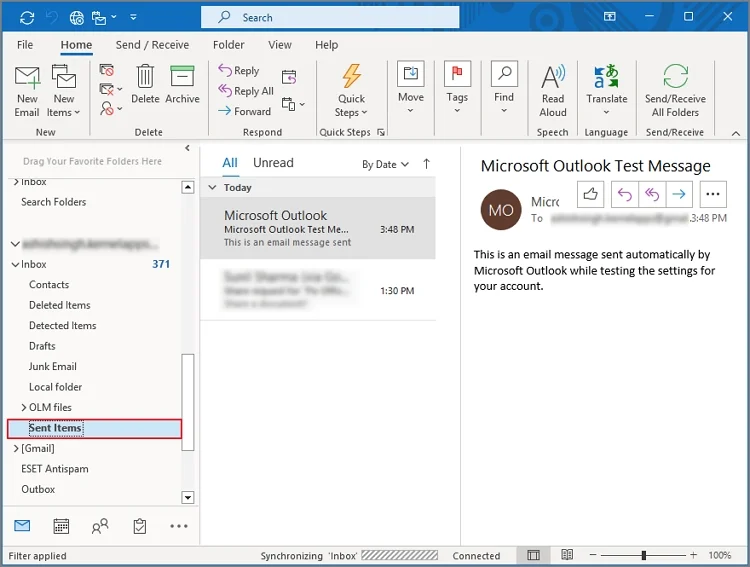Open the Move dropdown
The image size is (750, 567).
click(411, 88)
